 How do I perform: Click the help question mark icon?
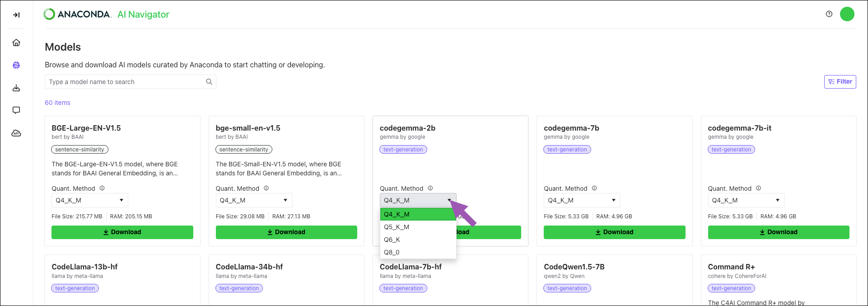click(x=829, y=14)
